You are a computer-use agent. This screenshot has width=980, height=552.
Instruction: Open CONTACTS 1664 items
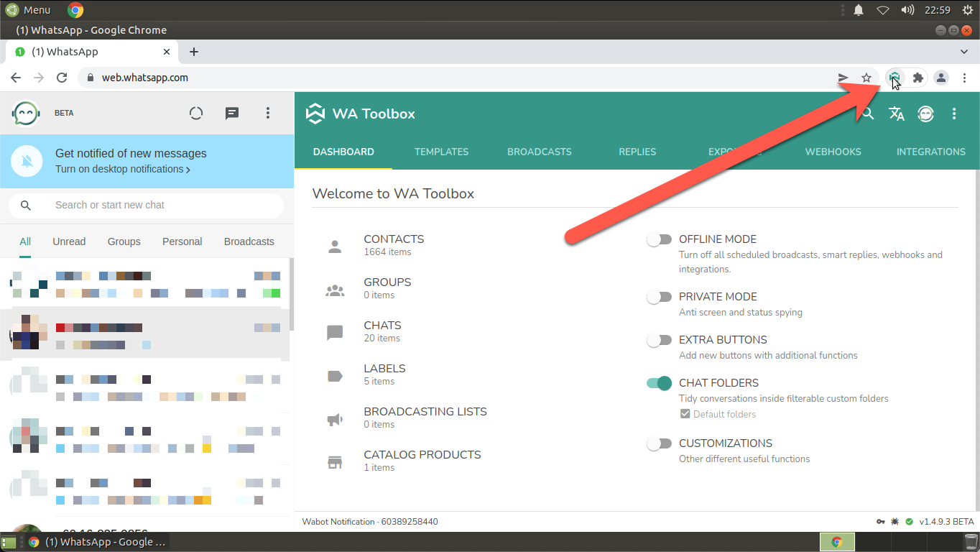pyautogui.click(x=394, y=245)
